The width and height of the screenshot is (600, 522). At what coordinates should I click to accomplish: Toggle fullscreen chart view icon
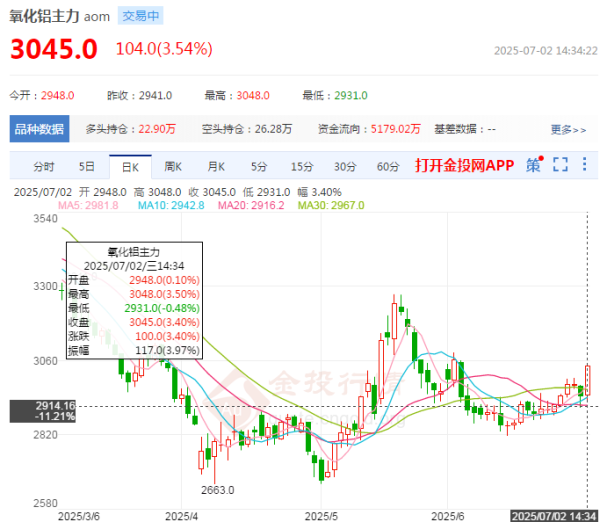point(561,165)
